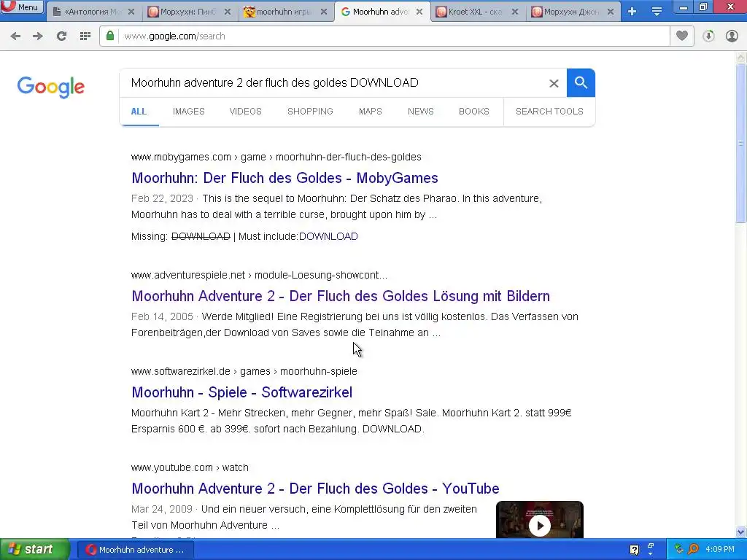
Task: Click the magnifier tray icon
Action: pyautogui.click(x=693, y=550)
